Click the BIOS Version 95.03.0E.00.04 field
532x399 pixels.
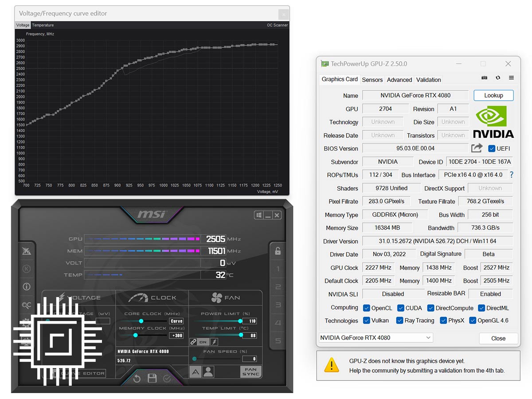point(415,149)
